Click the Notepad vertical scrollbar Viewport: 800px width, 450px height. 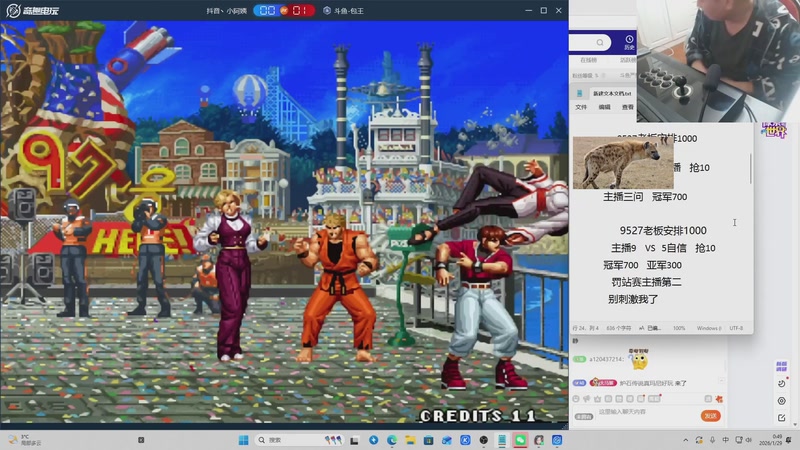(751, 168)
